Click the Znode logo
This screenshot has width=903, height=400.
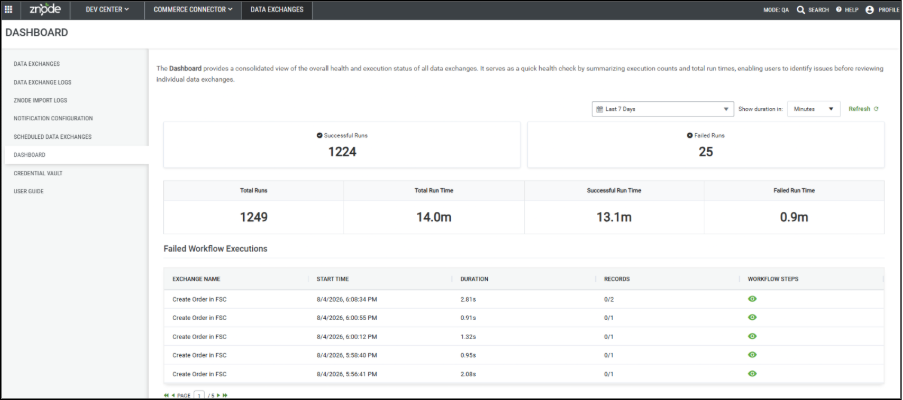[x=45, y=9]
